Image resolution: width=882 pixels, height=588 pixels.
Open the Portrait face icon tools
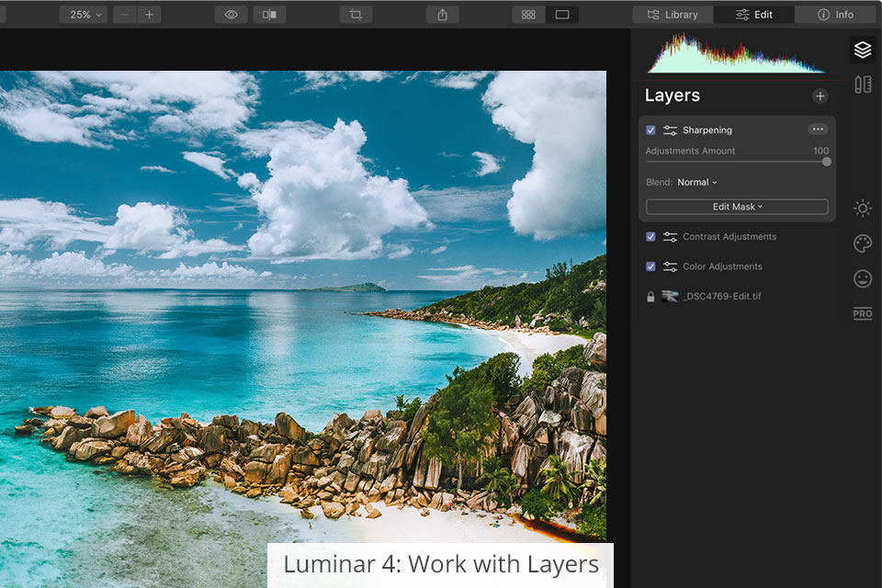(x=862, y=278)
